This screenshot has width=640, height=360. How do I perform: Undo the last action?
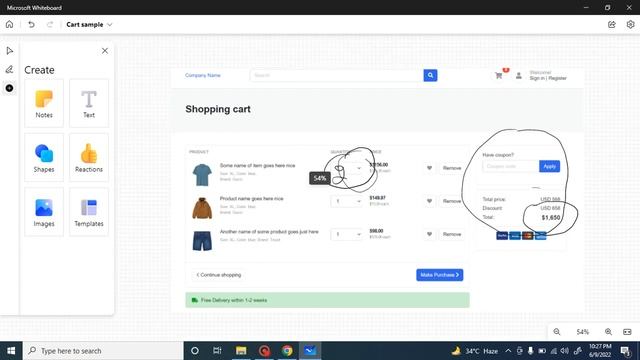[31, 24]
